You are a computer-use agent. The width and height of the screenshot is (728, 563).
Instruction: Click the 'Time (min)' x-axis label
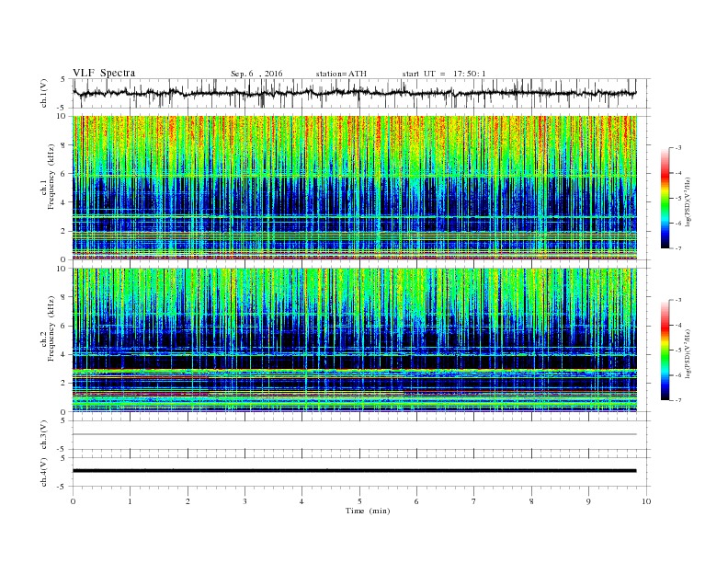(x=368, y=511)
